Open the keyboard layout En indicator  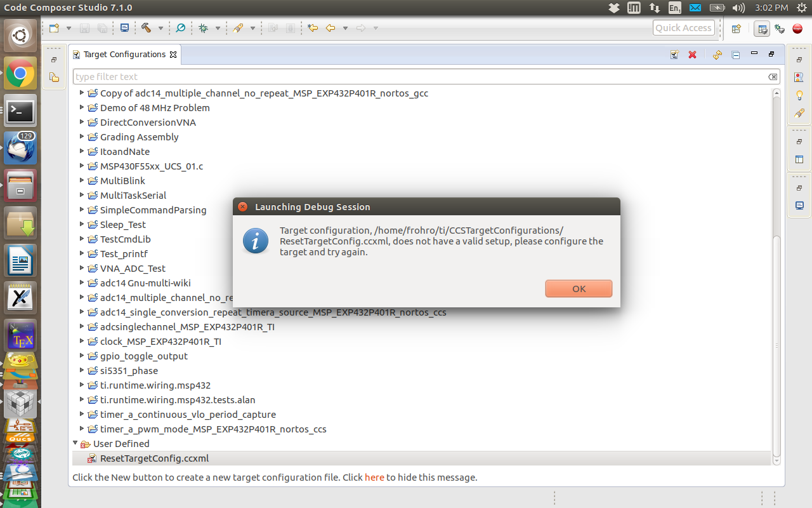(x=675, y=8)
